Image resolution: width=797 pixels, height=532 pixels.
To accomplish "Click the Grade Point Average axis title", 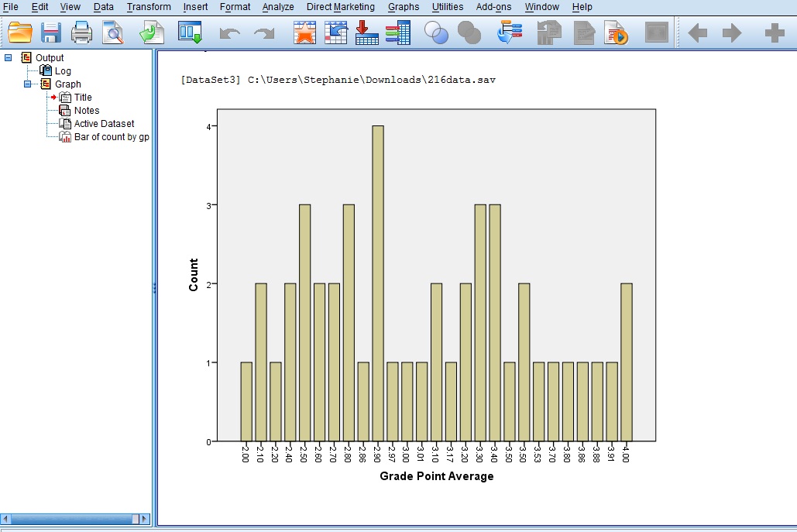I will point(437,476).
